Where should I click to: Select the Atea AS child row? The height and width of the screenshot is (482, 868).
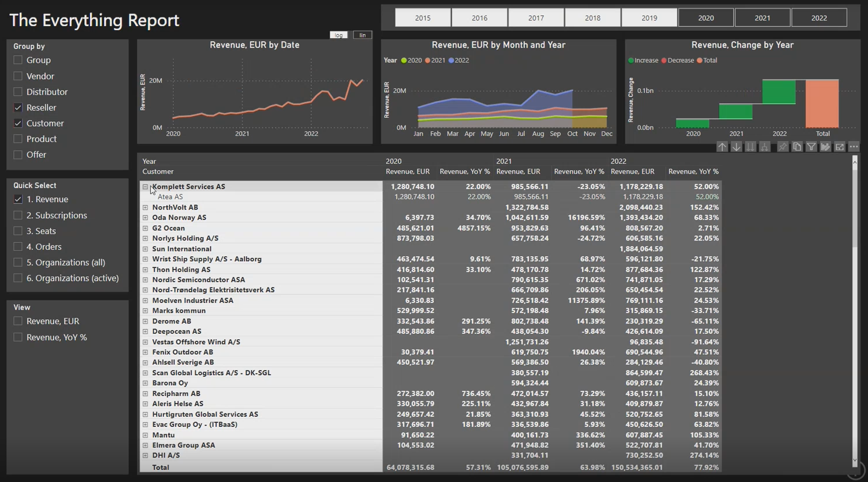tap(170, 197)
